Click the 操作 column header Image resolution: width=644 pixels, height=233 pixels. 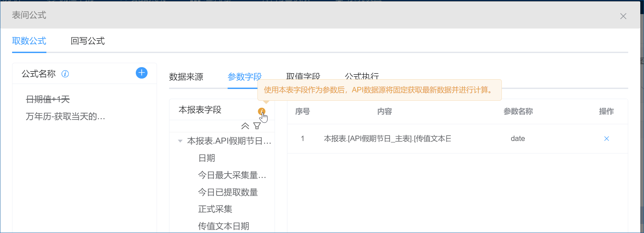point(606,111)
